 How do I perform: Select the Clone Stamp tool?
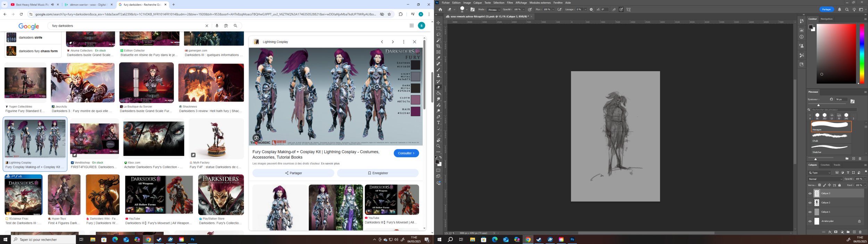(x=439, y=76)
